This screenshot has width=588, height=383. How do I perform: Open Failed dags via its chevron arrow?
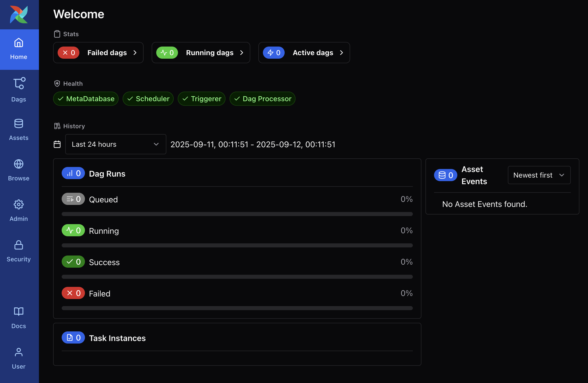click(x=135, y=53)
